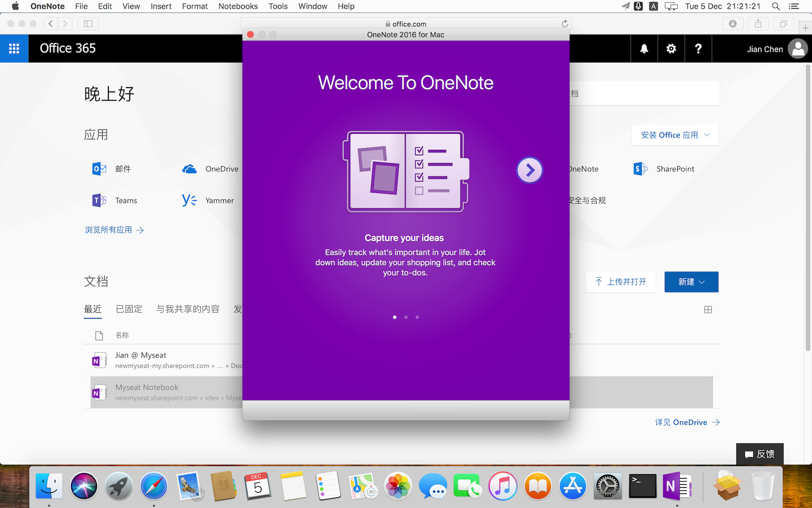Click the 反馈 feedback button
The image size is (812, 508).
pos(760,454)
